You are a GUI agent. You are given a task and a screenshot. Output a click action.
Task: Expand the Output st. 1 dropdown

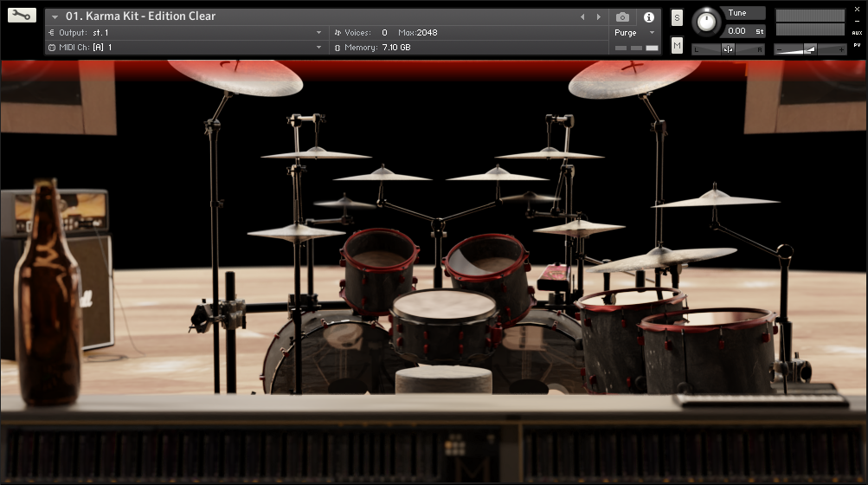pos(318,33)
